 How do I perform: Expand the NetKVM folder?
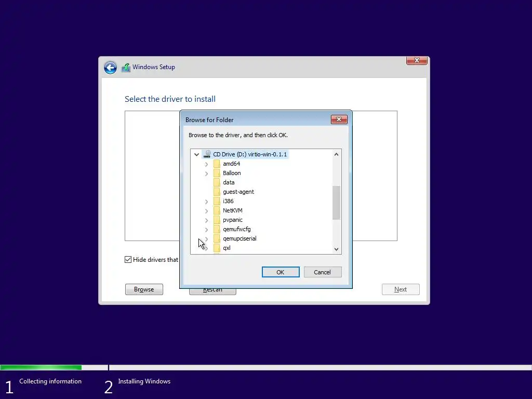[206, 211]
